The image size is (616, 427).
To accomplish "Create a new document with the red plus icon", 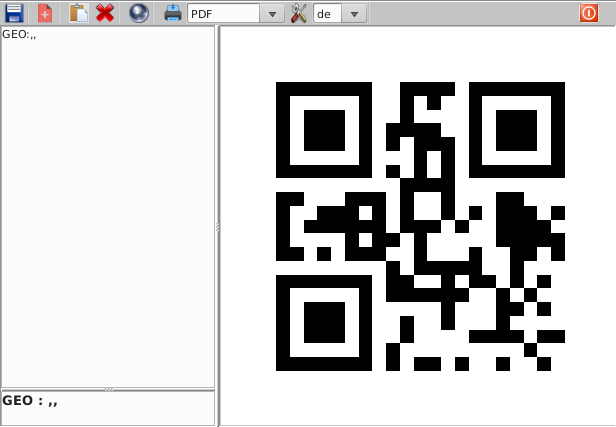I will coord(45,13).
